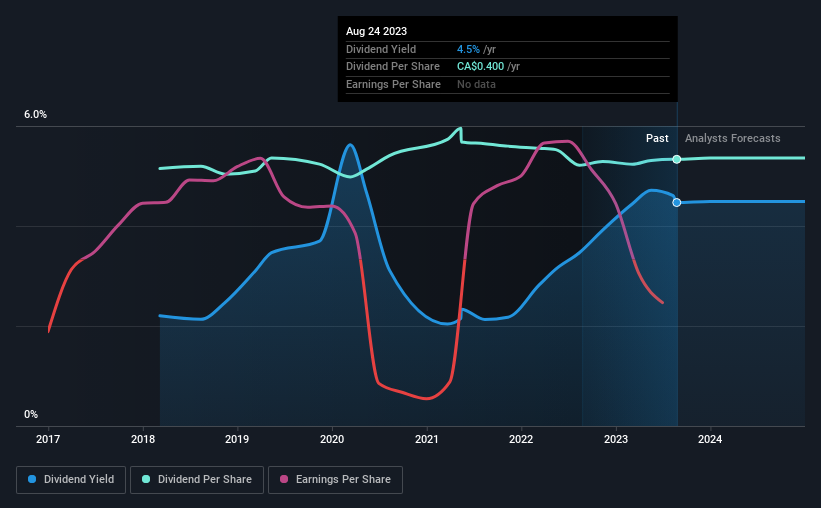The height and width of the screenshot is (508, 821).
Task: Click the Past label on chart
Action: 657,138
